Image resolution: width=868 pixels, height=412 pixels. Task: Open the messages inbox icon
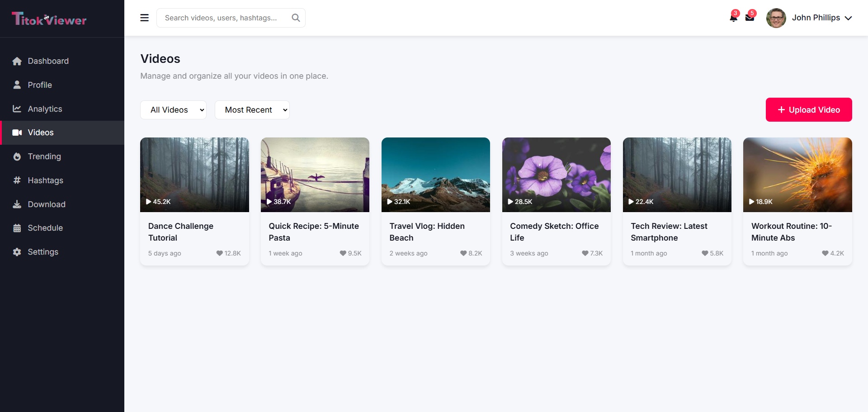click(750, 18)
